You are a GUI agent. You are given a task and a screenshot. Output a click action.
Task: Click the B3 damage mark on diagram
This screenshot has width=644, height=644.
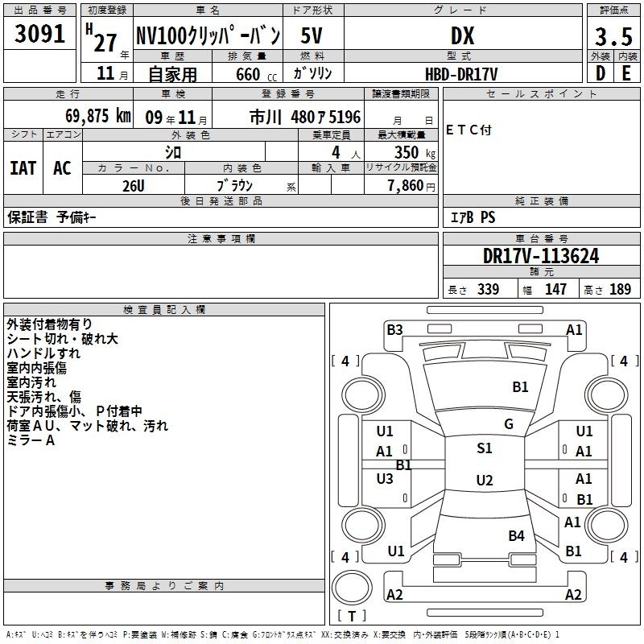coord(394,329)
